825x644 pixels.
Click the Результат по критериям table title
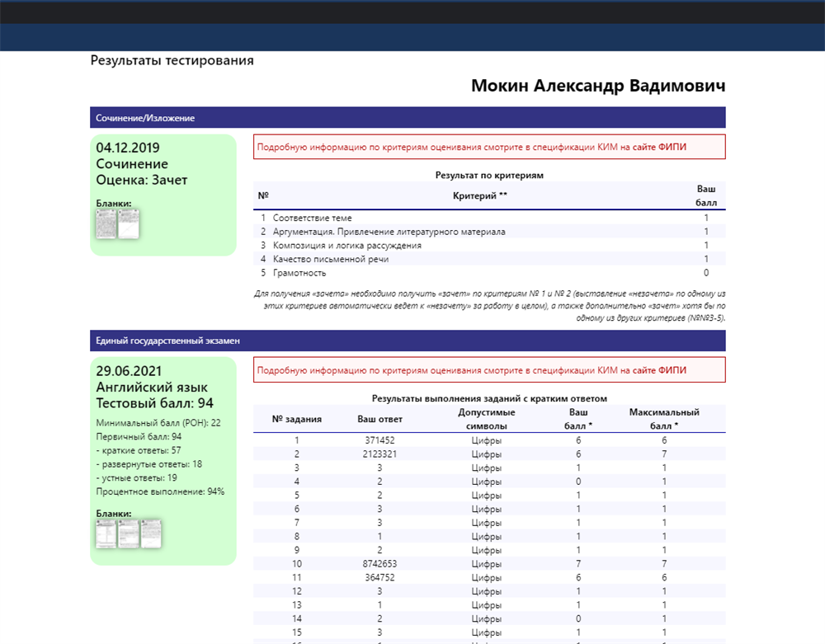pos(489,175)
